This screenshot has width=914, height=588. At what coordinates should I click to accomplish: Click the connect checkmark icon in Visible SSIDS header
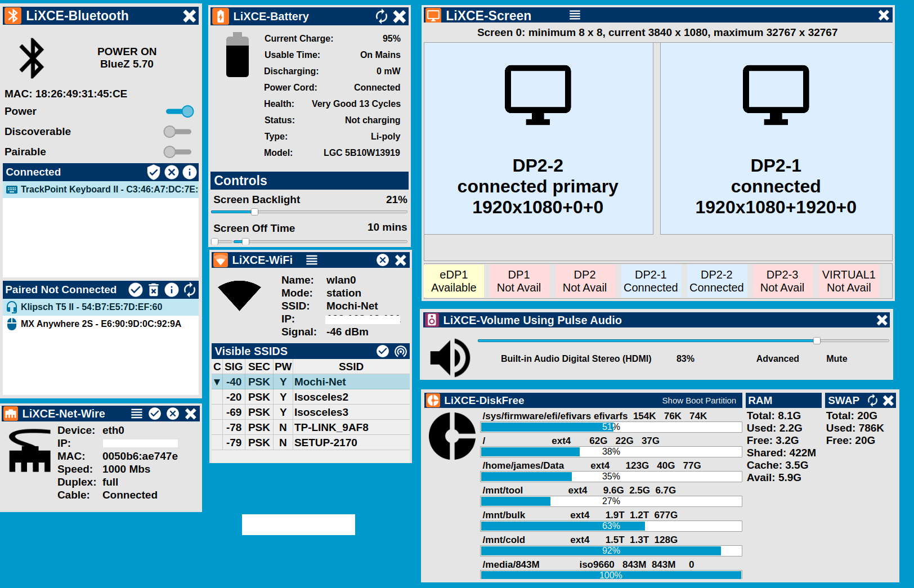click(x=383, y=351)
